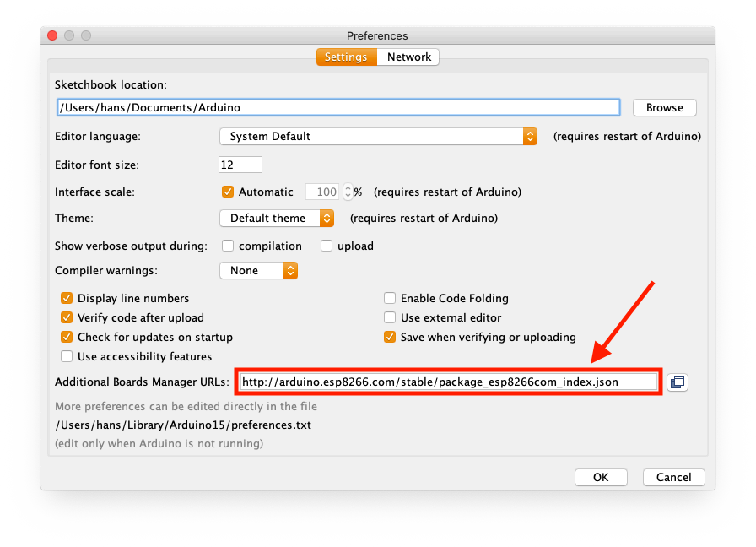Toggle Verify code after upload
Screen dimensions: 756x547
tap(67, 317)
